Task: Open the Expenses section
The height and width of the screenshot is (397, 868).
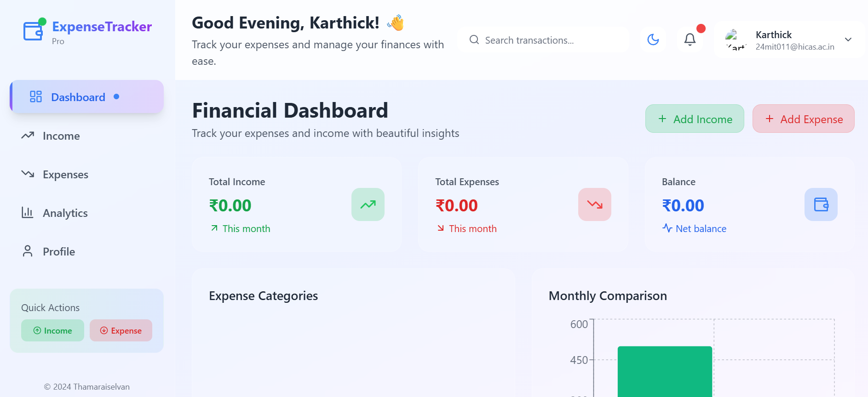Action: 65,174
